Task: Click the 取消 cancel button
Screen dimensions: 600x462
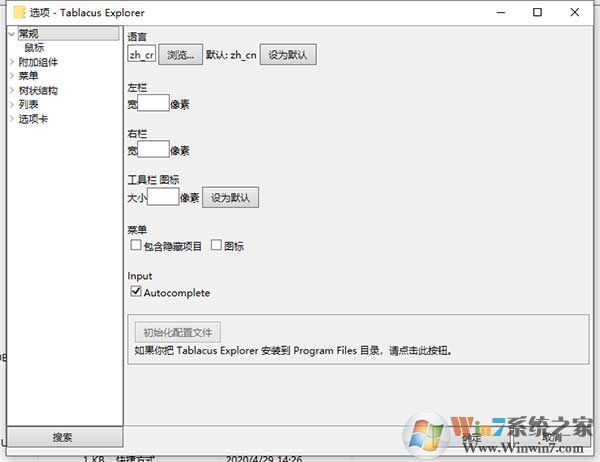Action: [552, 437]
